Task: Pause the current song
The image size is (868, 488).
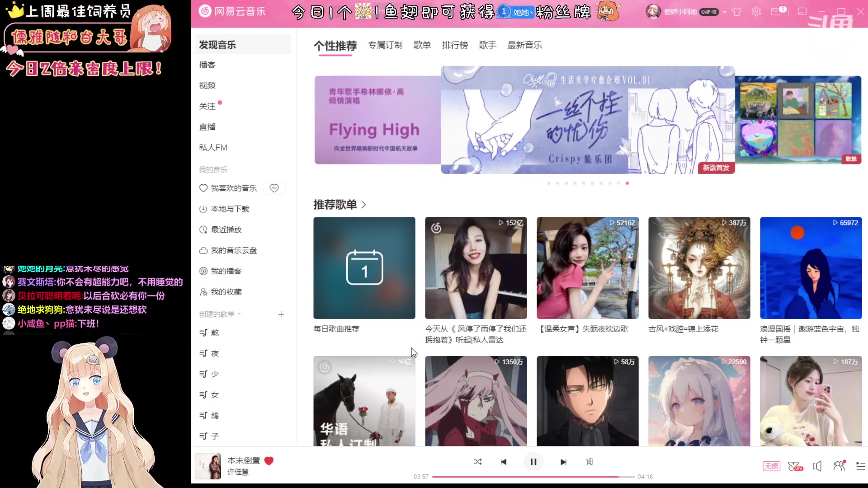Action: [x=533, y=462]
